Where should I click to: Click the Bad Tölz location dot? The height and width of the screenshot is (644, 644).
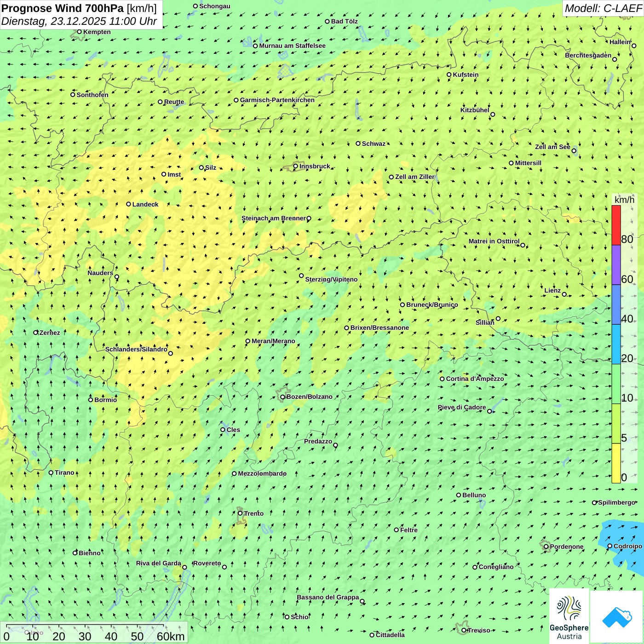[x=328, y=21]
